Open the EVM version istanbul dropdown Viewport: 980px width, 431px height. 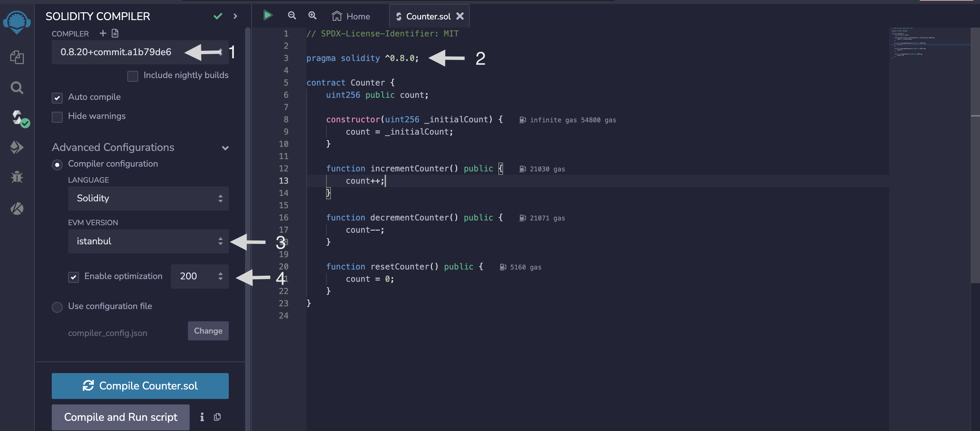click(148, 241)
